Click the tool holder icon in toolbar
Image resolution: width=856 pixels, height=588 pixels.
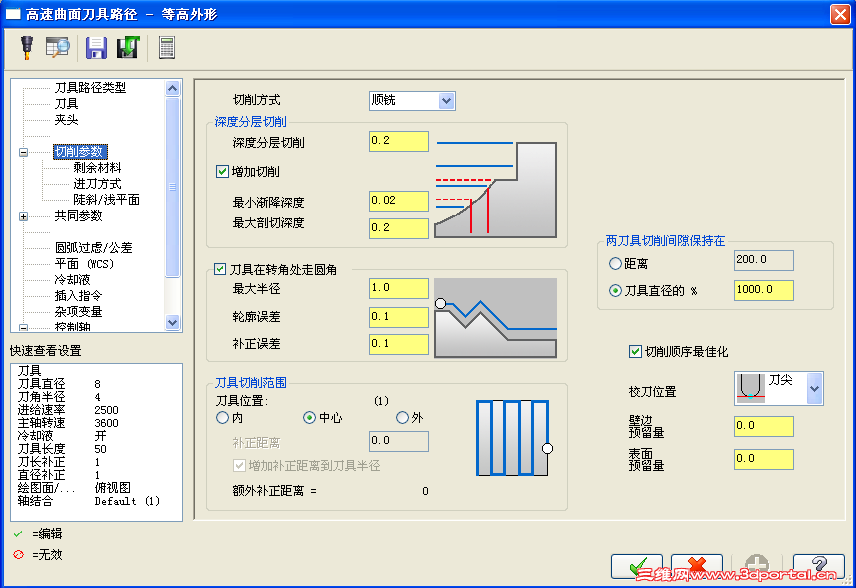(27, 47)
